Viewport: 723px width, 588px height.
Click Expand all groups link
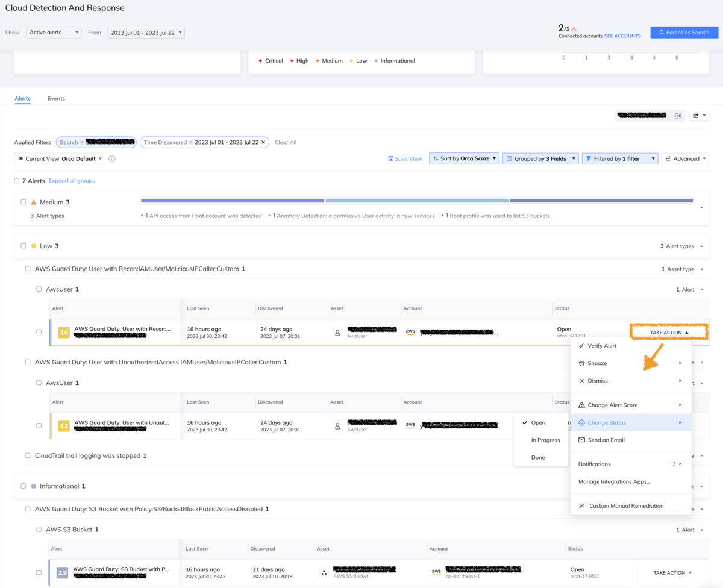[x=72, y=181]
